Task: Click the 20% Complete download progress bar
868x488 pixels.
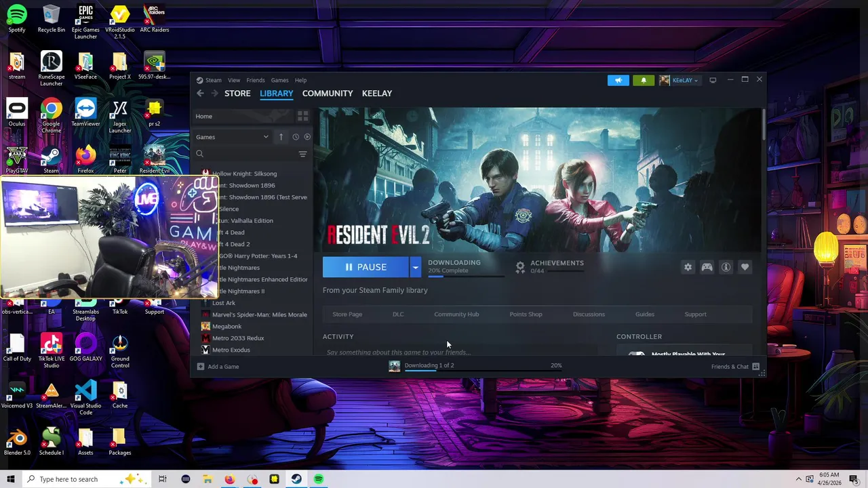Action: click(466, 276)
